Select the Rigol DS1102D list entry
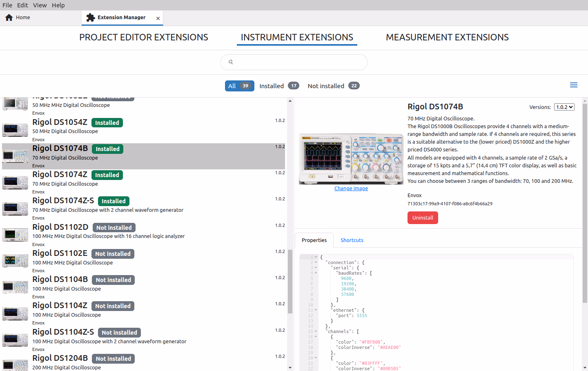588x371 pixels. coord(143,235)
